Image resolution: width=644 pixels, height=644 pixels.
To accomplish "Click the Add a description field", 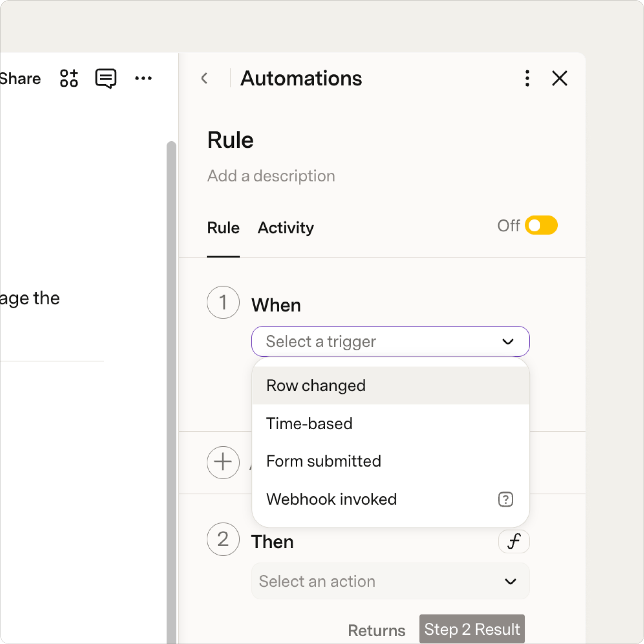I will [271, 176].
